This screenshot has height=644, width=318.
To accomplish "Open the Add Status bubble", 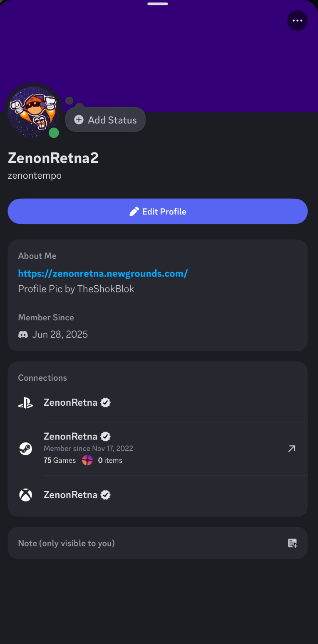I will click(105, 120).
